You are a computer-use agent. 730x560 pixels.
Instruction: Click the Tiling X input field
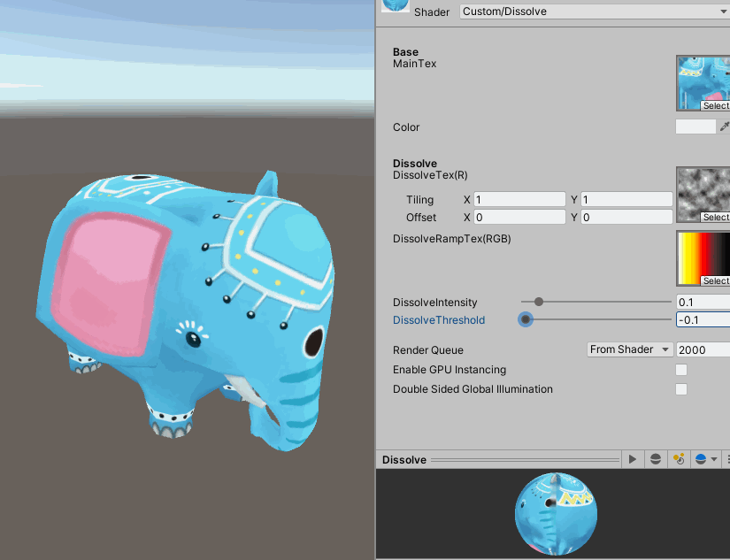(519, 200)
